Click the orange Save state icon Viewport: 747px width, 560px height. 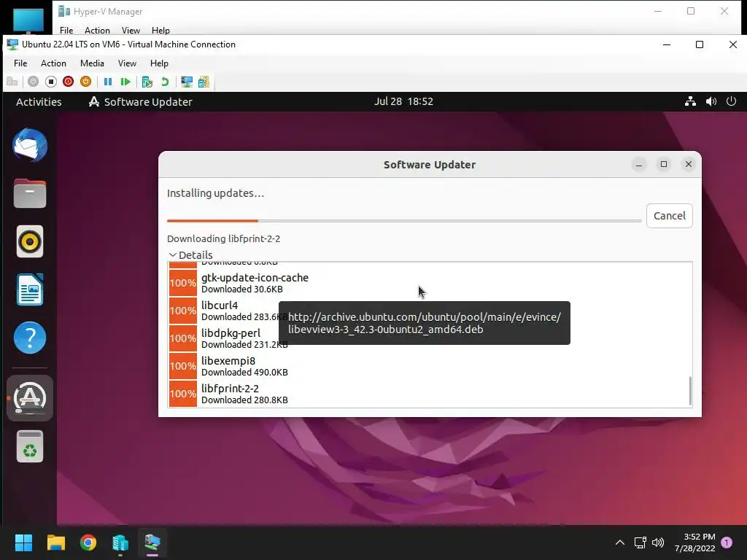tap(86, 82)
